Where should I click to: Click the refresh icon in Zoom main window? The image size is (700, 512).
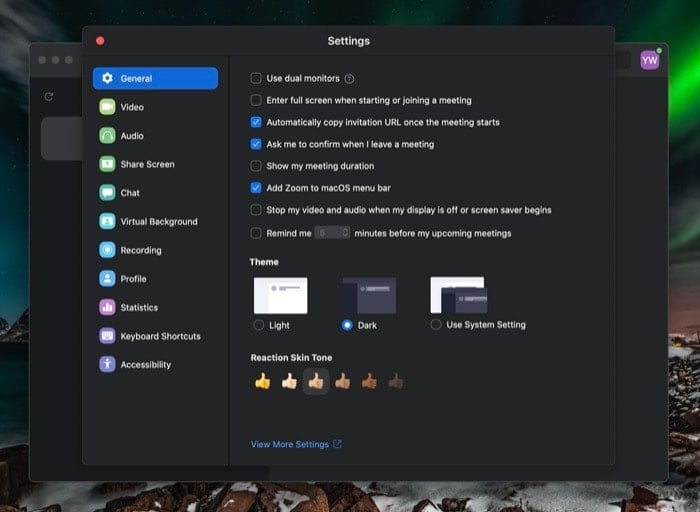tap(49, 96)
